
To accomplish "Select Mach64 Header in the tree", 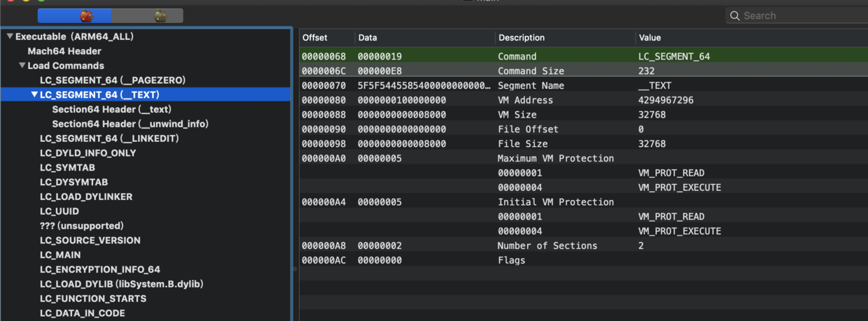I will point(64,51).
